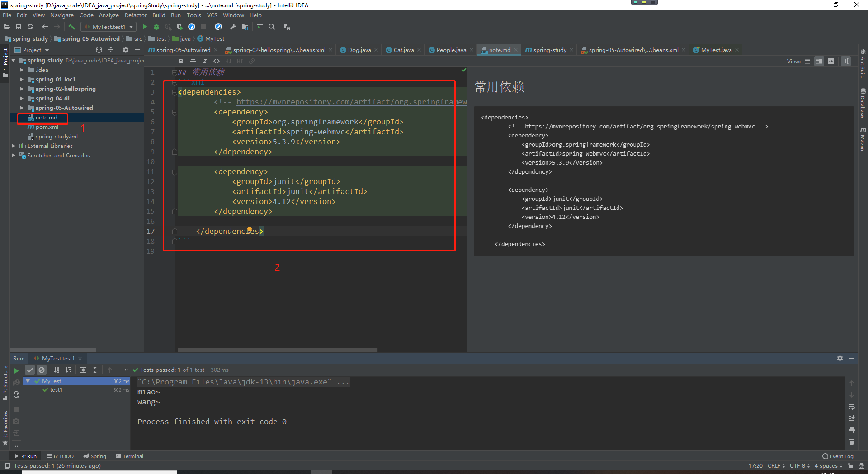This screenshot has width=868, height=474.
Task: Sort tests alphabetically in Run panel
Action: click(x=57, y=370)
